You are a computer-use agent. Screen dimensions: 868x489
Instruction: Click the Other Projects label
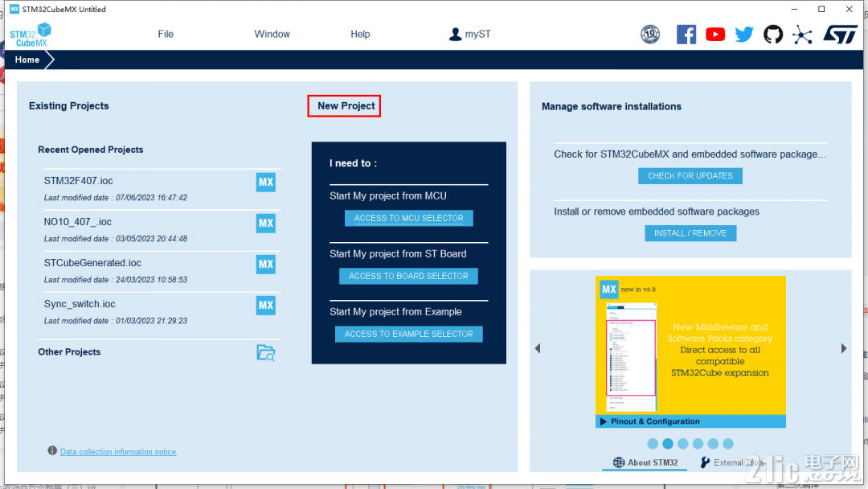(x=69, y=351)
